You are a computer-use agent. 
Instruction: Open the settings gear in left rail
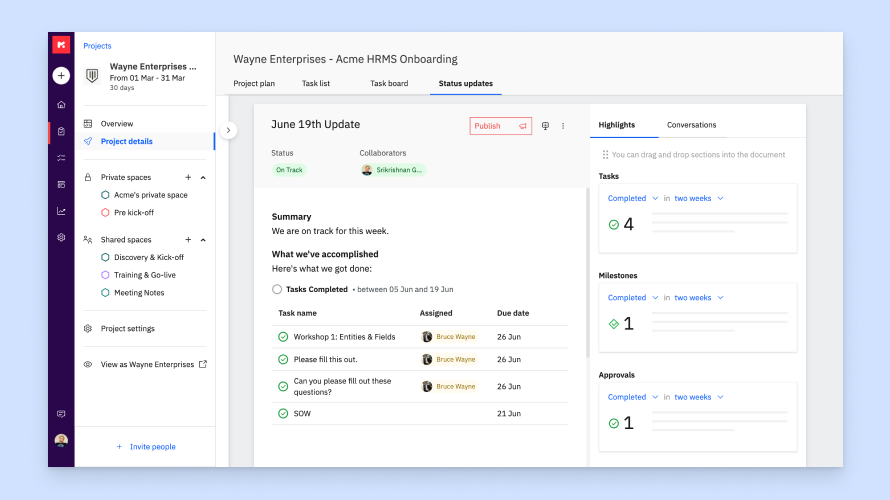61,238
